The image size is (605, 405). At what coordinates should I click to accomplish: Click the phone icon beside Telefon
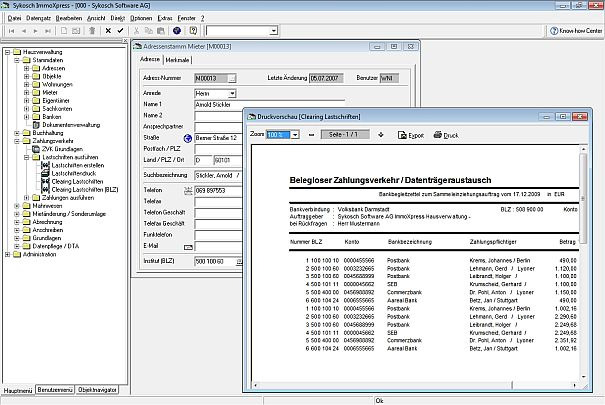point(188,191)
